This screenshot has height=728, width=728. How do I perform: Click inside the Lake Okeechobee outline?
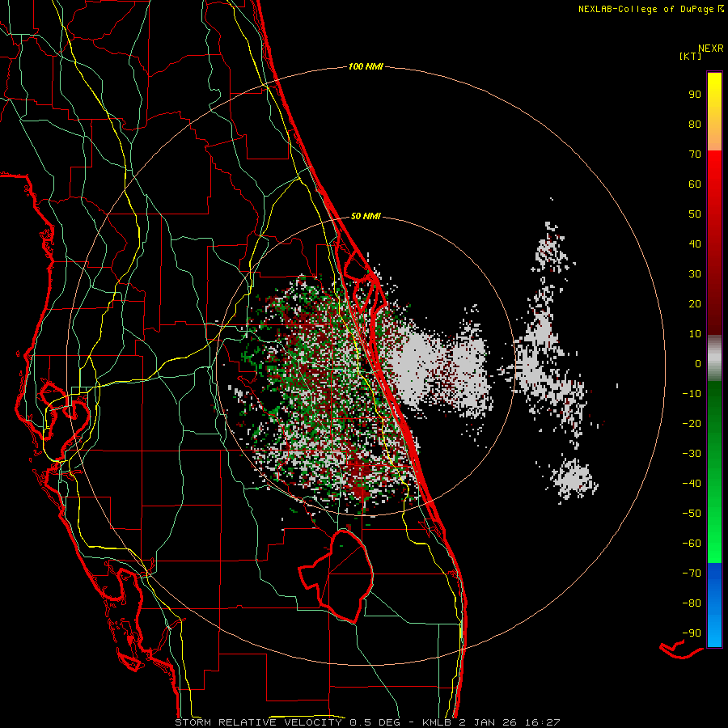point(346,576)
